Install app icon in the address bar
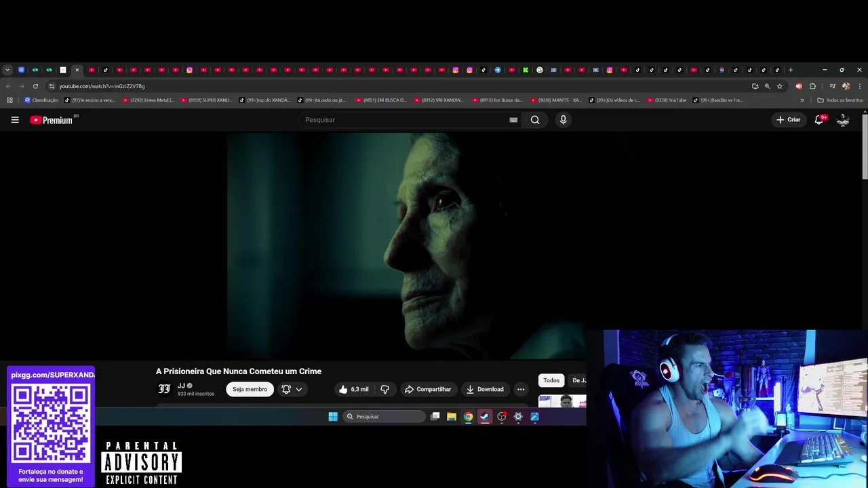The height and width of the screenshot is (488, 868). click(755, 86)
